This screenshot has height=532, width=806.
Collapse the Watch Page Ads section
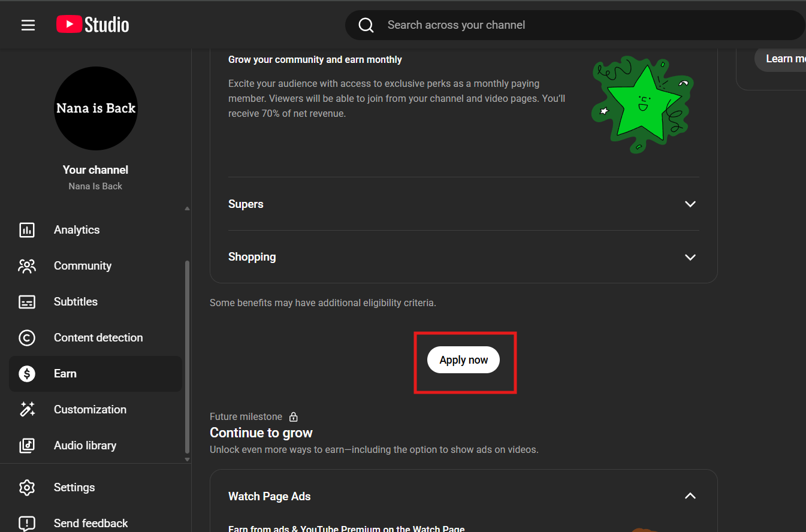pyautogui.click(x=690, y=496)
